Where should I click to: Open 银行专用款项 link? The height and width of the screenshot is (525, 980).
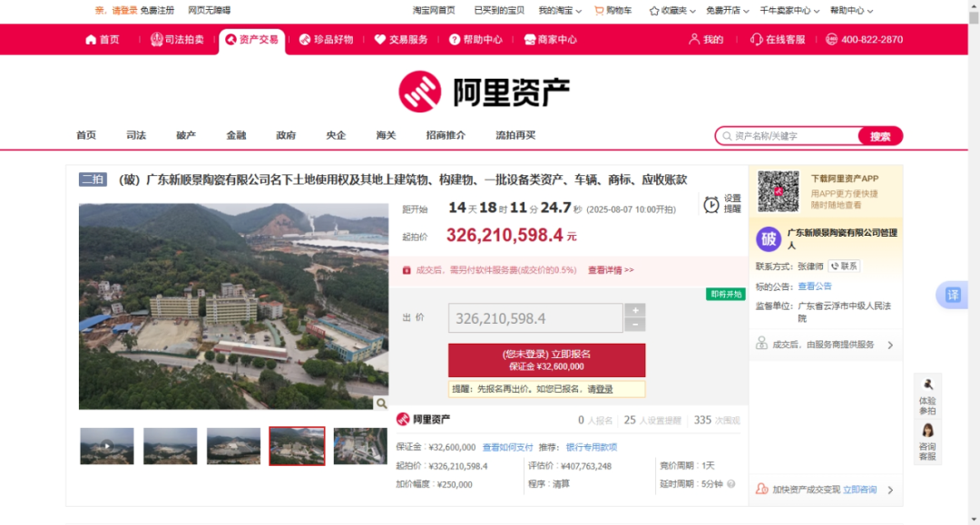pyautogui.click(x=592, y=448)
